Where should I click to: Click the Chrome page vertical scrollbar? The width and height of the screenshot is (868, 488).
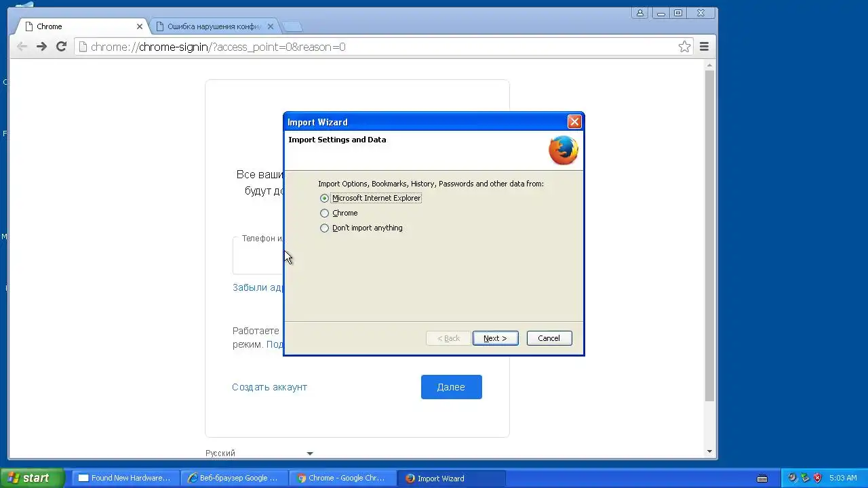tap(709, 235)
